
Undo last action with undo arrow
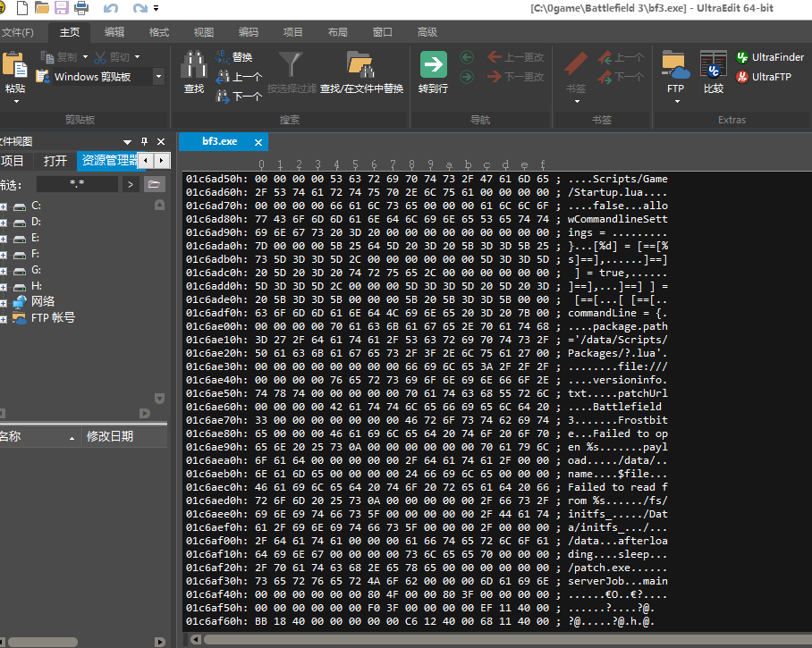[111, 8]
